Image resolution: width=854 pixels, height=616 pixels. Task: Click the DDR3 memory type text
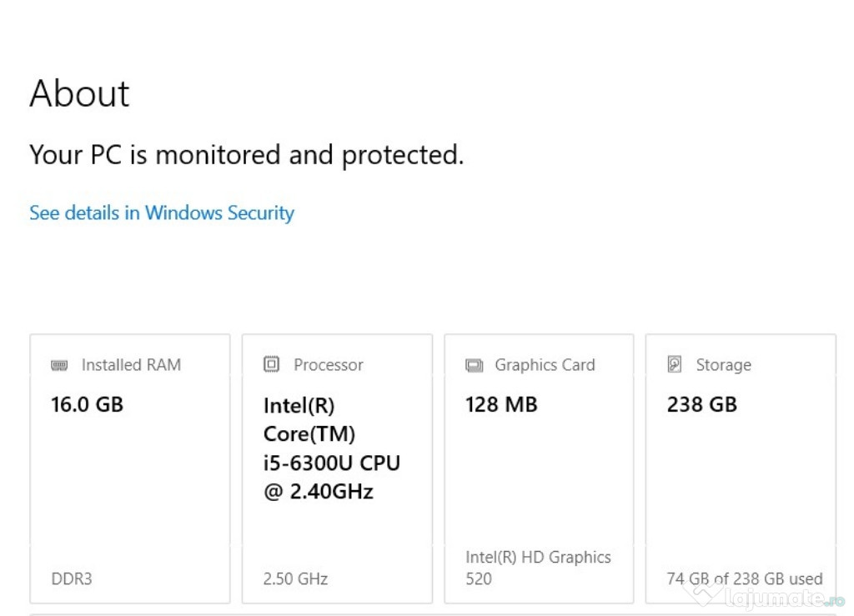tap(72, 578)
